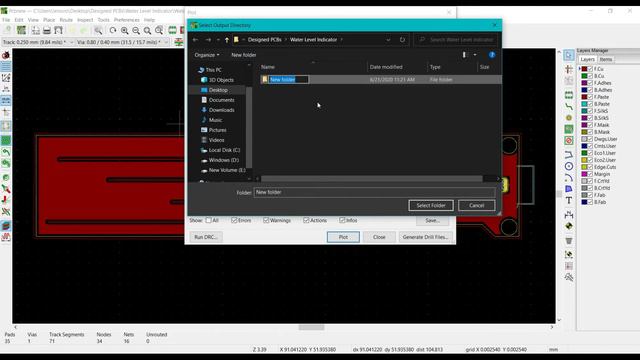Viewport: 640px width, 360px height.
Task: Choose the Draw Circle tool
Action: tap(569, 166)
